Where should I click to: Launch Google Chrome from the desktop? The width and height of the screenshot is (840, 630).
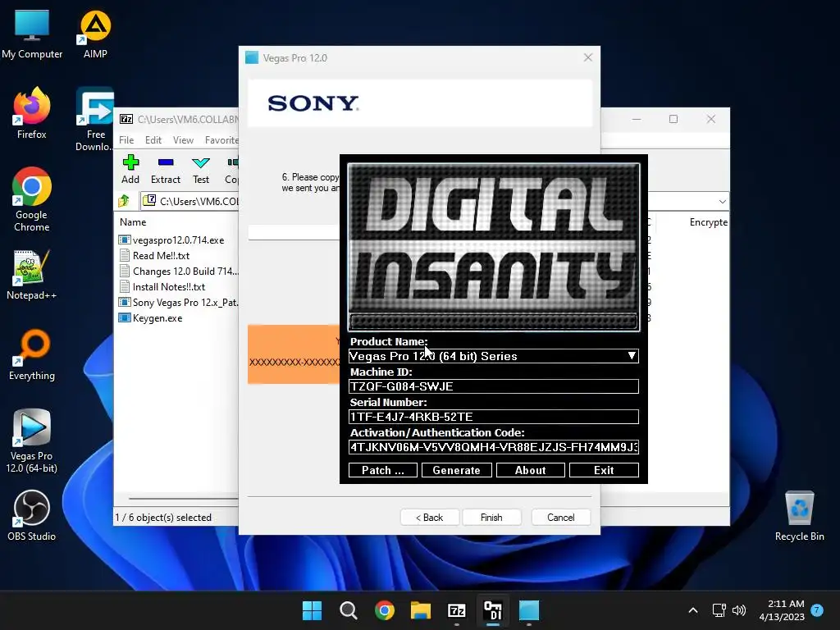pyautogui.click(x=32, y=199)
